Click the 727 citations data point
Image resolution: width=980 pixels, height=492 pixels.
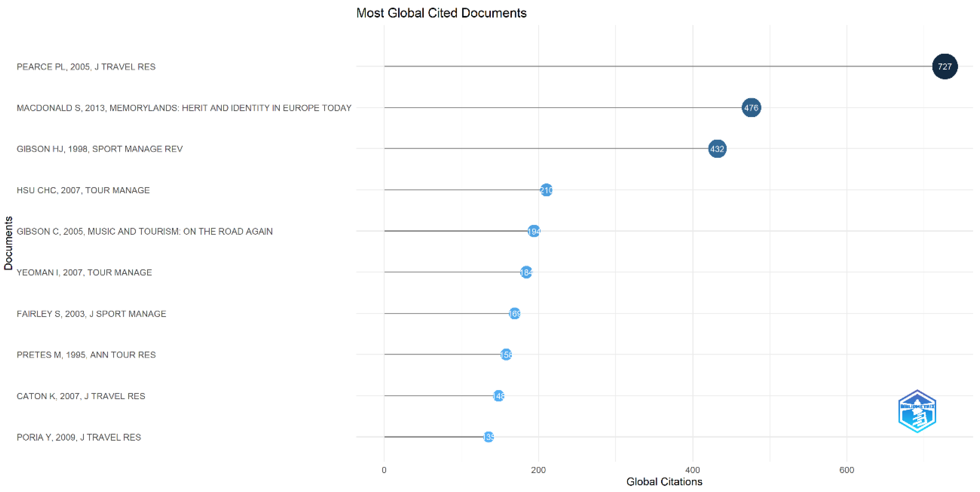(944, 67)
